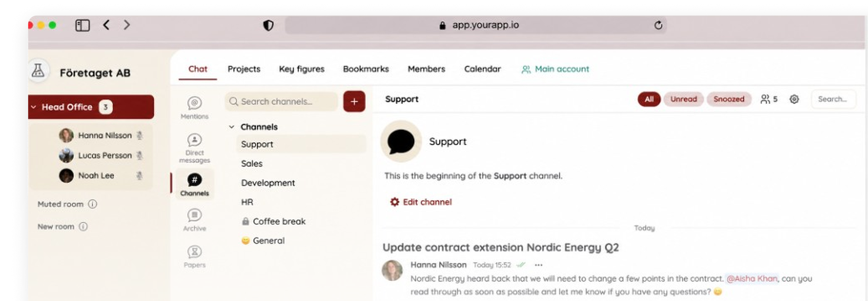Focus the Search channels field
868x301 pixels.
[281, 102]
